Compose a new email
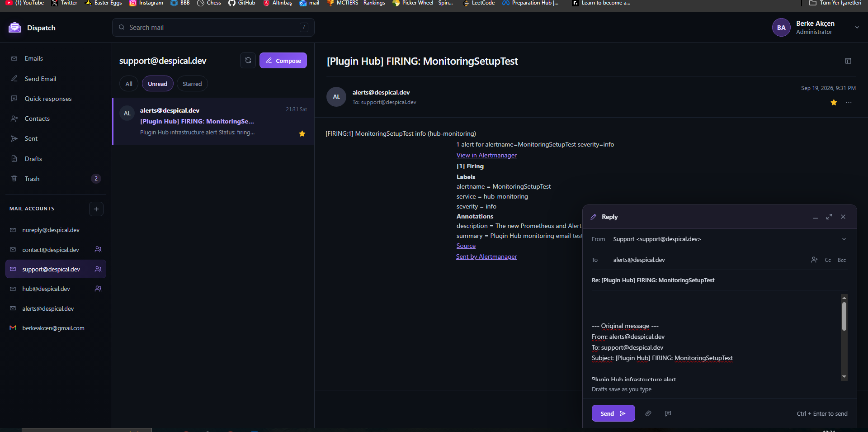 pyautogui.click(x=283, y=61)
